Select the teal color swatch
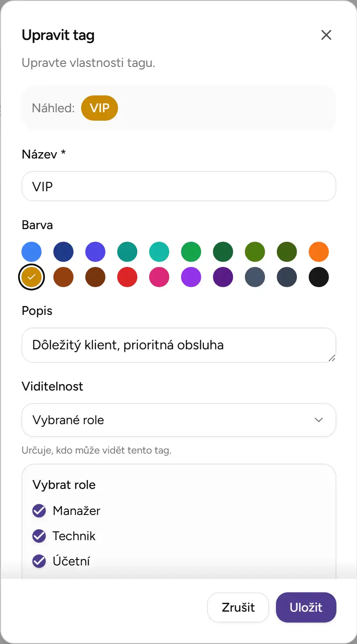This screenshot has width=357, height=644. pos(127,252)
